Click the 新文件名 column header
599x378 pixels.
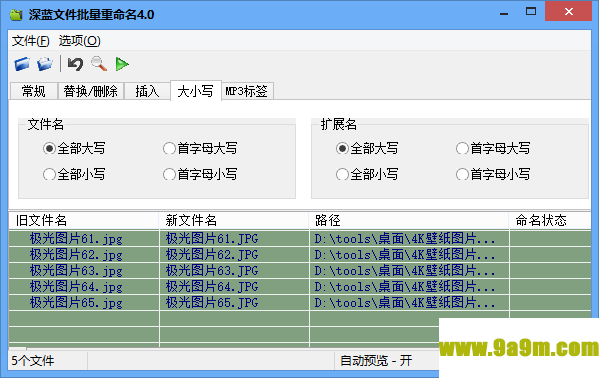[234, 221]
